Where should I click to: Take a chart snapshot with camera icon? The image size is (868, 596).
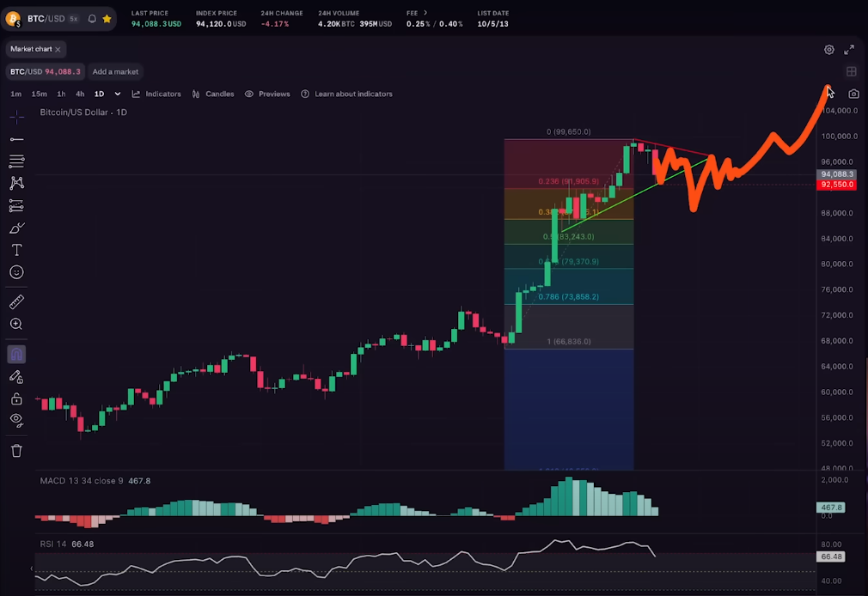853,94
